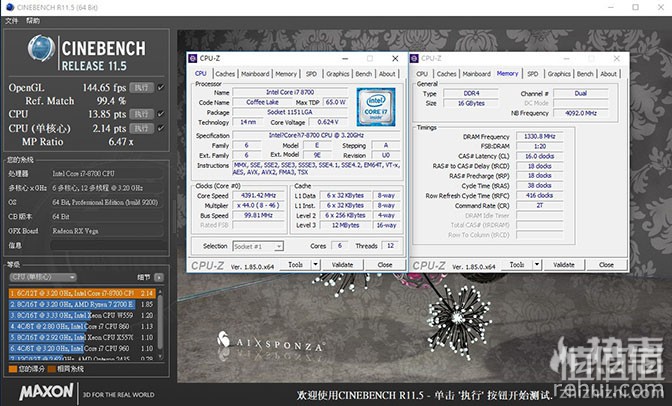This screenshot has height=406, width=672.
Task: Toggle the CPU test checkbox
Action: click(x=161, y=114)
